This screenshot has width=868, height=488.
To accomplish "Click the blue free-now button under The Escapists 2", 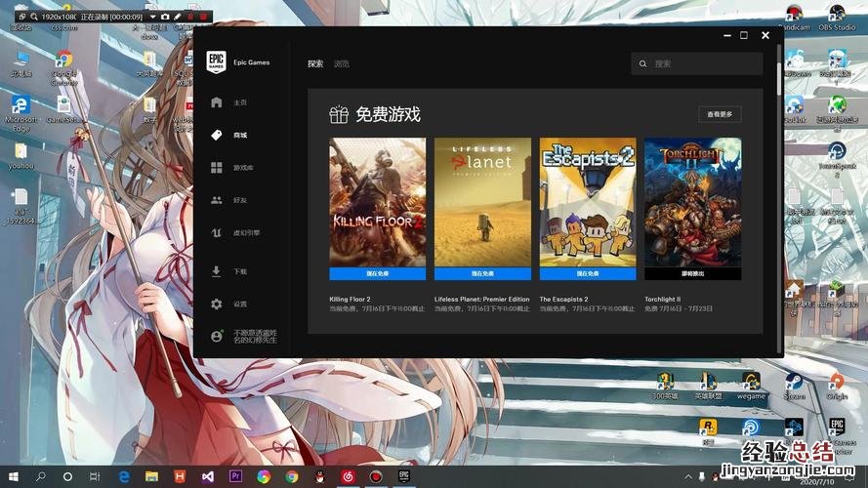I will pos(587,274).
